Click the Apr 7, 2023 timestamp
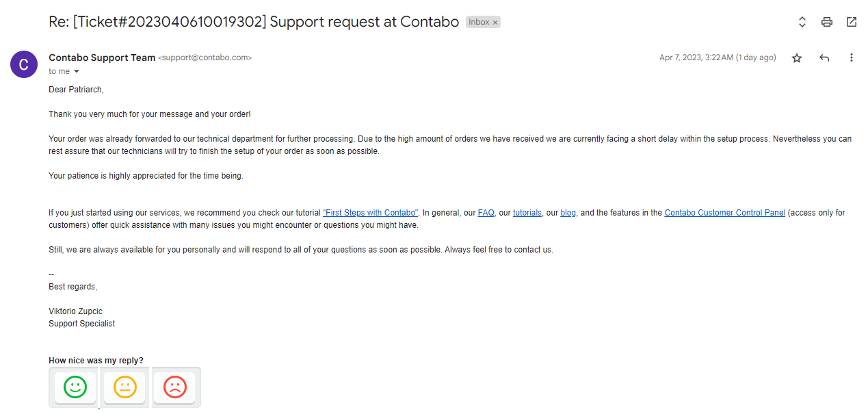Image resolution: width=868 pixels, height=414 pixels. (718, 57)
